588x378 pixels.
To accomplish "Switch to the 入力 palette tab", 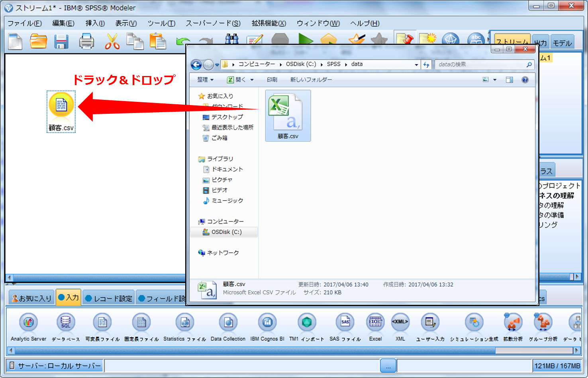I will (69, 298).
